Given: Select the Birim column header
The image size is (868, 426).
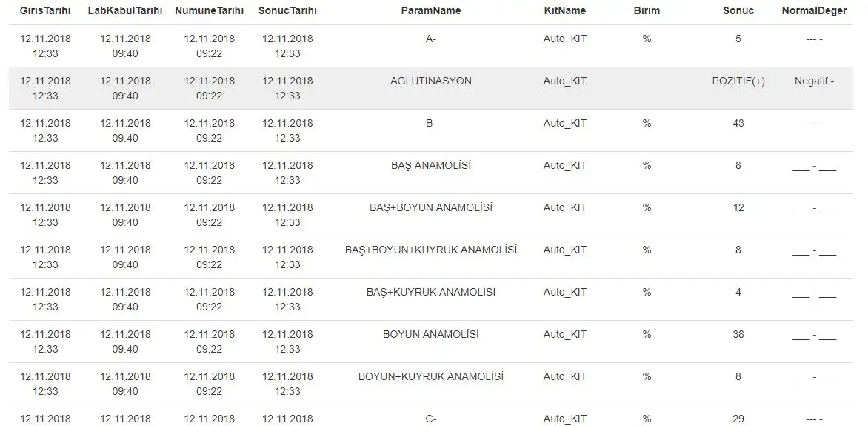Looking at the screenshot, I should click(x=647, y=11).
